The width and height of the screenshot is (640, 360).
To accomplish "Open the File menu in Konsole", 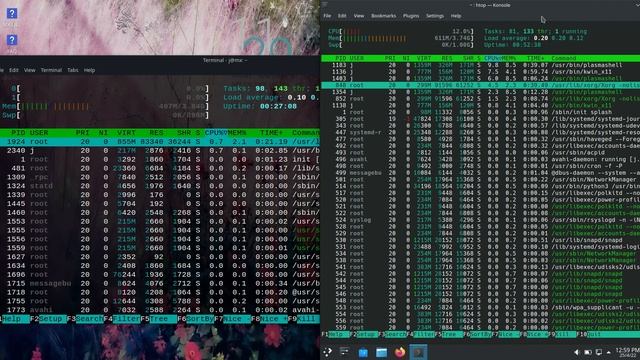I will coord(327,16).
